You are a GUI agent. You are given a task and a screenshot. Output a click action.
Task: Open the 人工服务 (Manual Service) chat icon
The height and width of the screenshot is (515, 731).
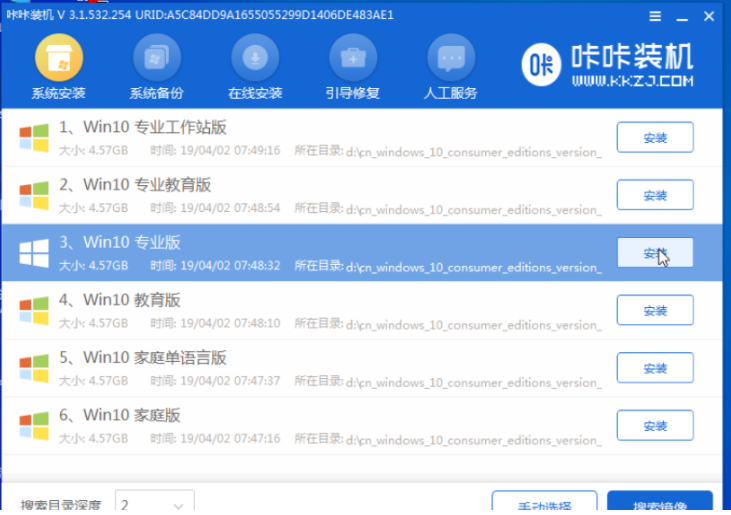(x=451, y=58)
